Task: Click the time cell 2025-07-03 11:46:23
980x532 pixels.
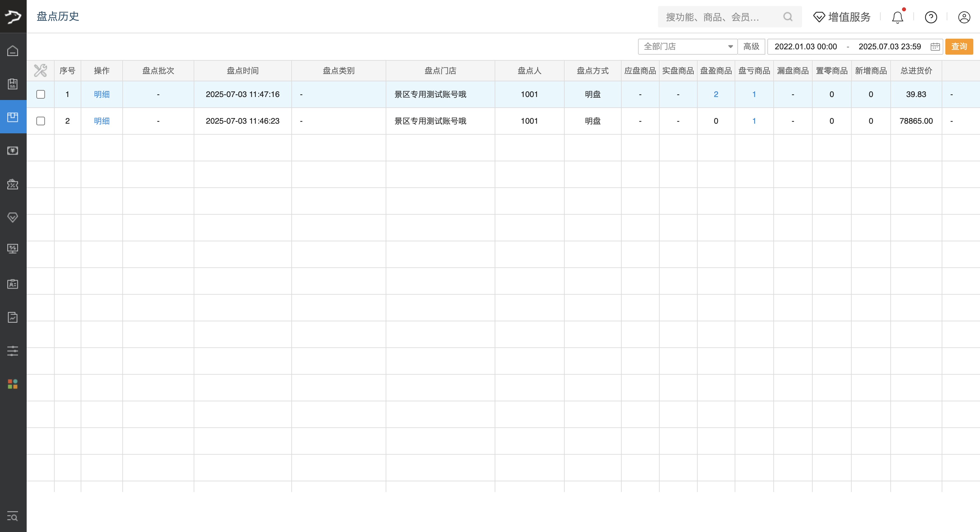Action: click(x=243, y=121)
